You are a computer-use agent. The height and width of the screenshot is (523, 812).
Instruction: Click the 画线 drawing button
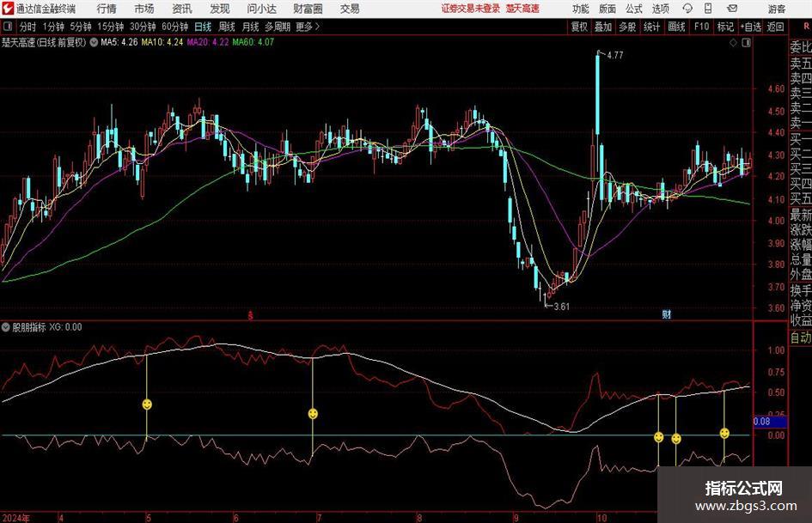click(677, 27)
